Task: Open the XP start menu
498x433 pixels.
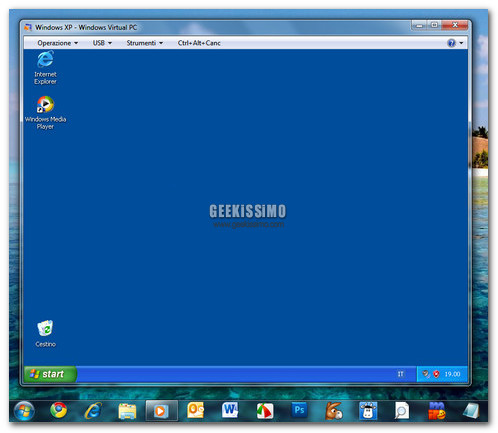Action: point(50,374)
